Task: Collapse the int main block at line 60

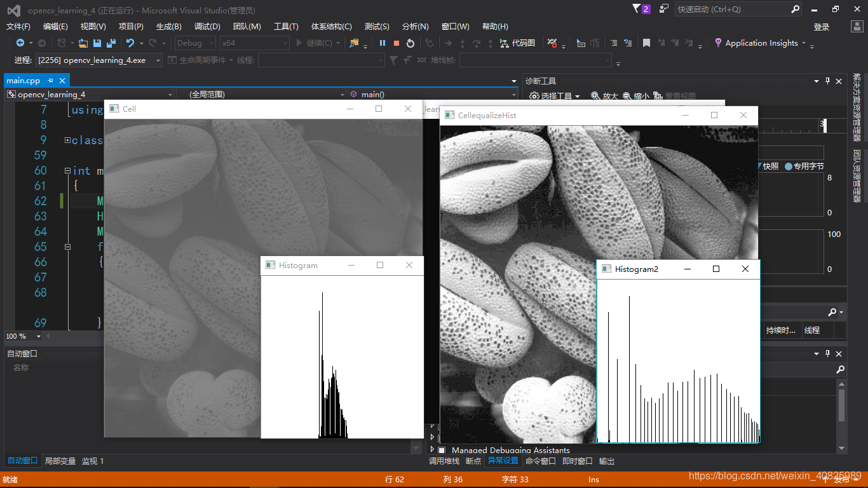Action: pyautogui.click(x=67, y=170)
